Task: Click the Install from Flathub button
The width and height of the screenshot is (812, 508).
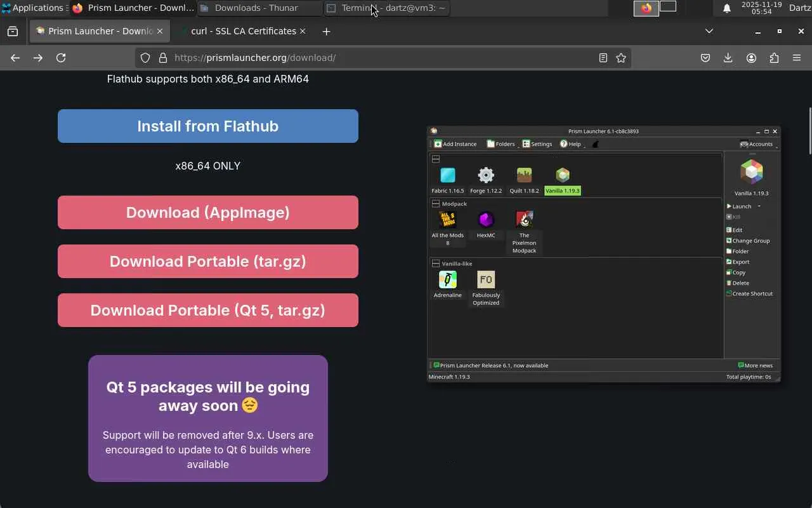Action: [208, 126]
